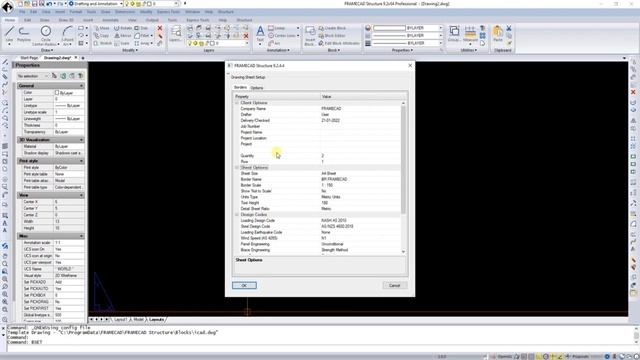Switch to the Model layout tab
The height and width of the screenshot is (360, 640).
[139, 320]
